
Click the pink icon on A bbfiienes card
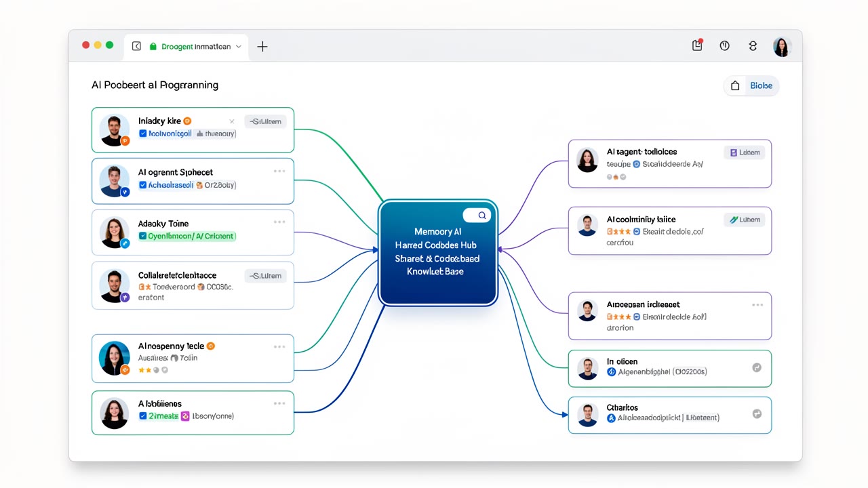(x=185, y=416)
